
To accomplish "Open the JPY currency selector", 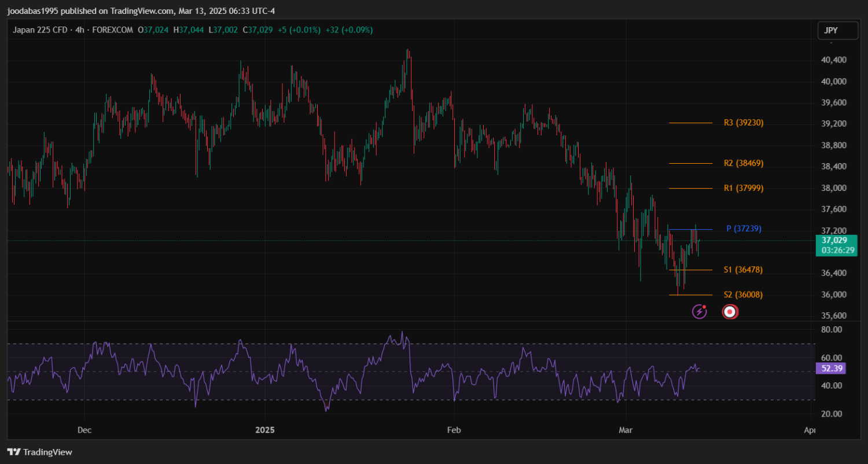I will [837, 31].
